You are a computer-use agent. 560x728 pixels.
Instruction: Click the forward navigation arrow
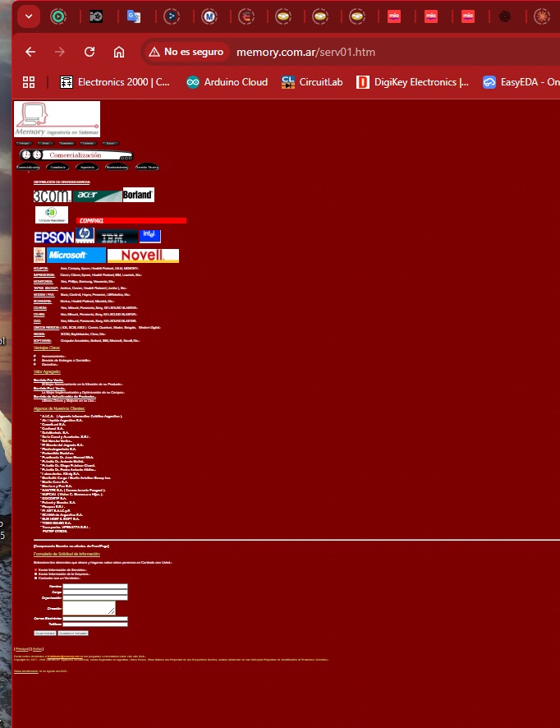click(x=60, y=52)
